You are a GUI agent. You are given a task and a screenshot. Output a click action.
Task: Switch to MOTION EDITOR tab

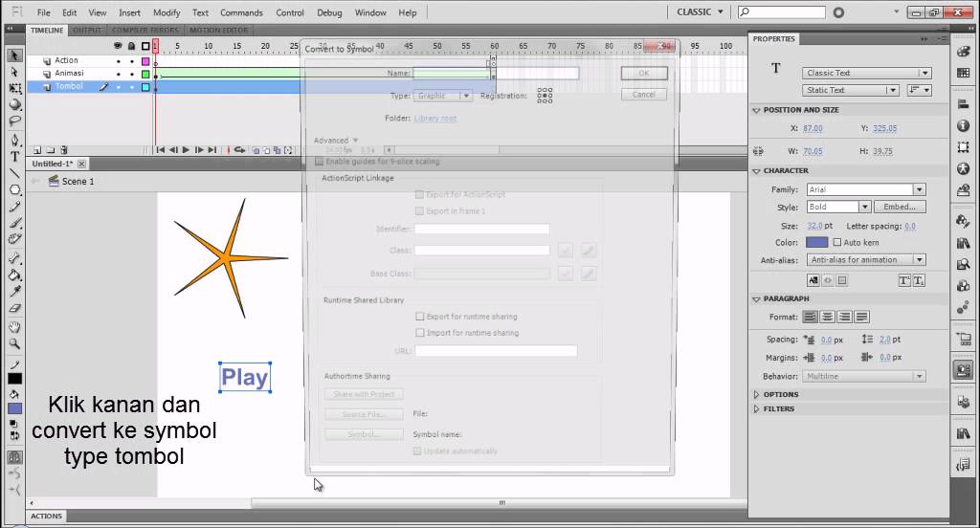tap(219, 30)
